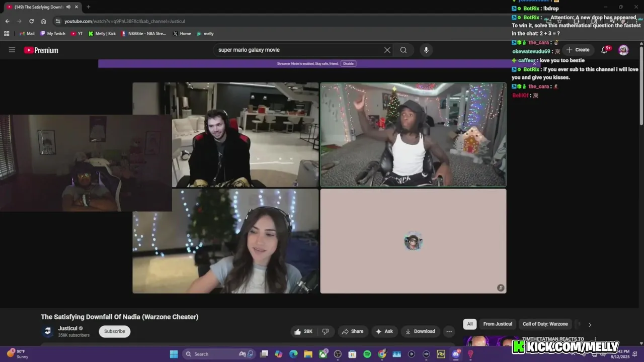Open the bookmarks apps grid icon
Screen dimensions: 644x362
point(7,34)
